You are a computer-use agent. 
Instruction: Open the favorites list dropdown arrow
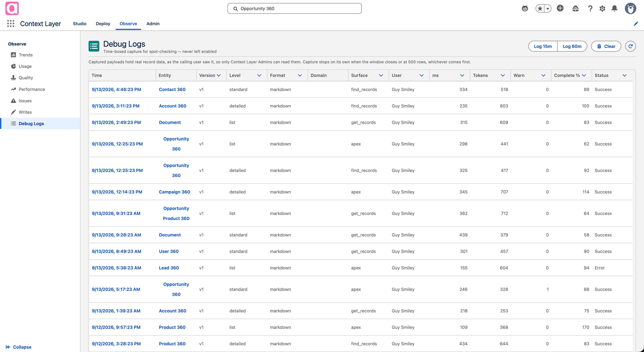[548, 9]
